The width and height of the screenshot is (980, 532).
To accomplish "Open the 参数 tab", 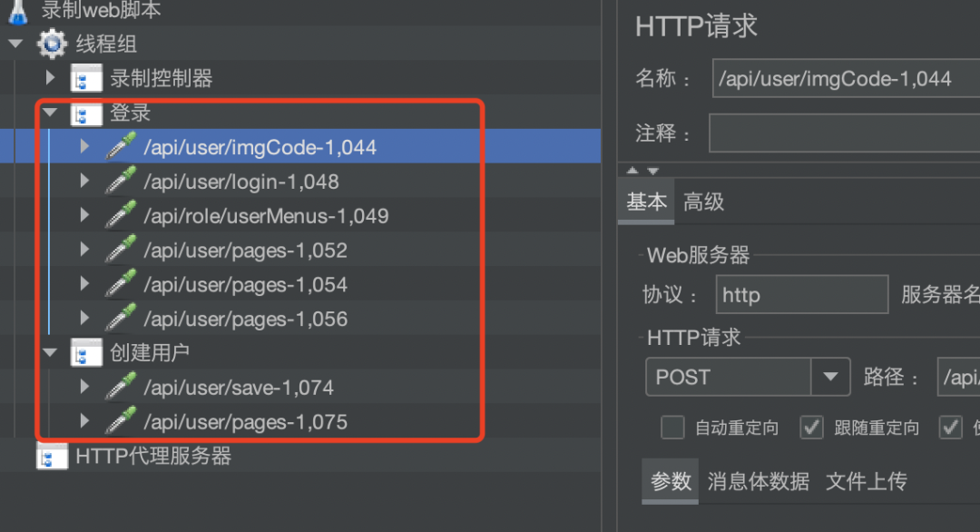I will 671,481.
